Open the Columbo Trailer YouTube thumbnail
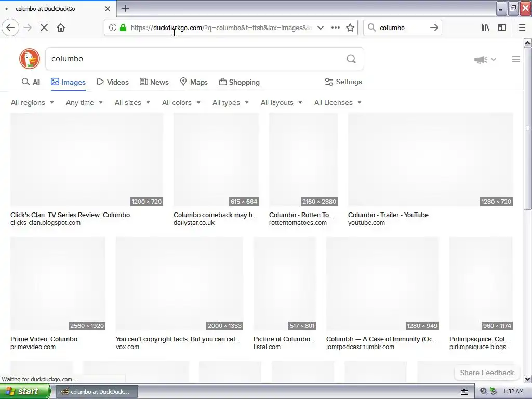This screenshot has height=399, width=532. (431, 159)
